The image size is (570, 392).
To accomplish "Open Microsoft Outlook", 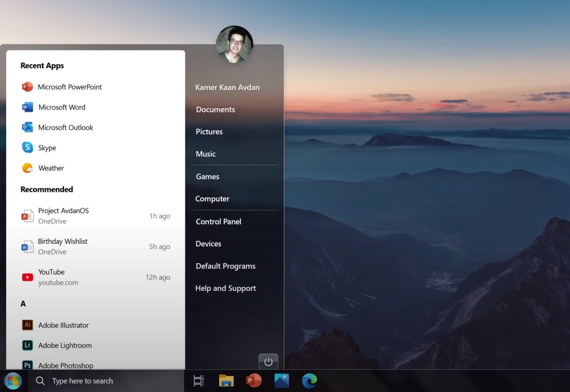I will (x=66, y=127).
